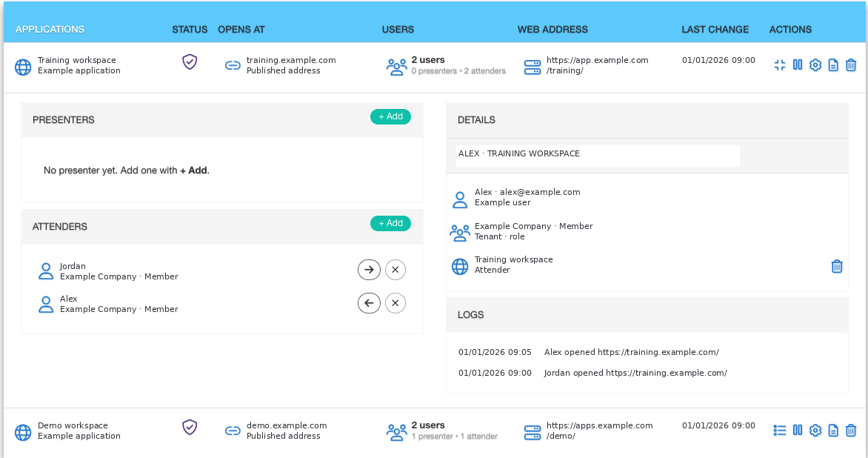868x458 pixels.
Task: Pause the Demo workspace application
Action: (x=797, y=431)
